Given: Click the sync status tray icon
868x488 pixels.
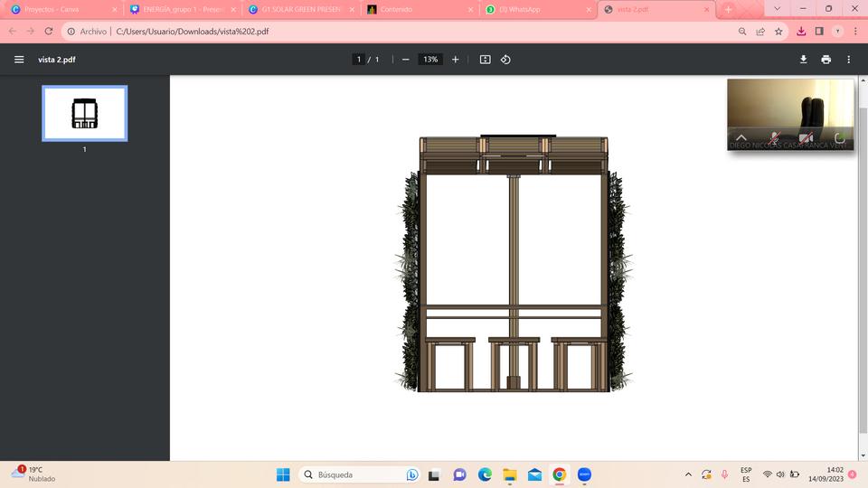Looking at the screenshot, I should [706, 474].
